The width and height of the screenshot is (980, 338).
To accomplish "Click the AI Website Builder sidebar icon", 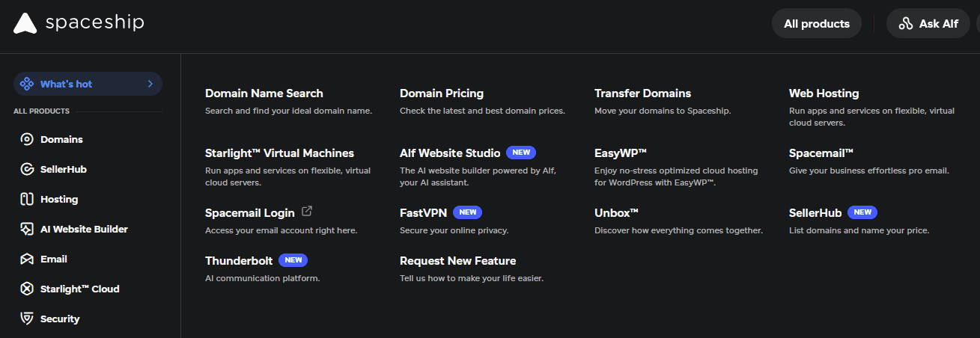I will [x=27, y=229].
